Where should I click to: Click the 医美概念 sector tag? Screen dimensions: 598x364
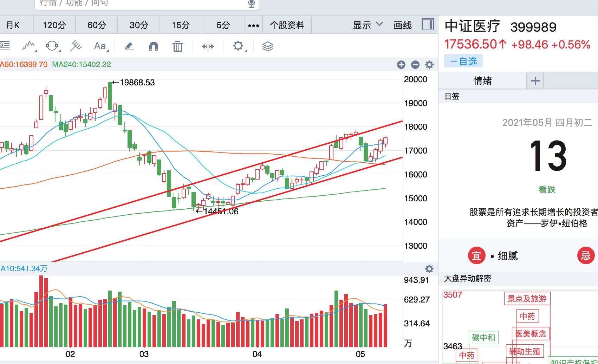(531, 333)
